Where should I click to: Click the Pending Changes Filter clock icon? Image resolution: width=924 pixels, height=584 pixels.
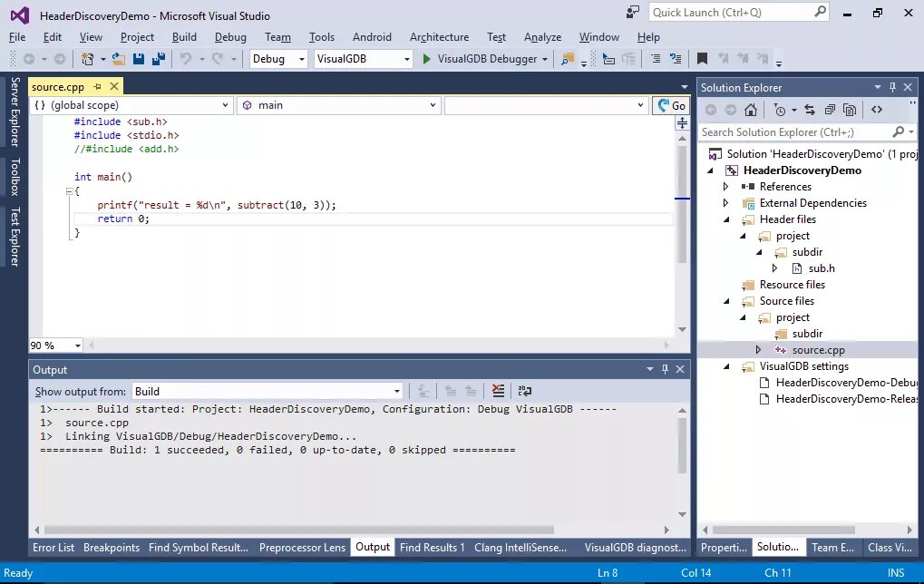pos(780,110)
